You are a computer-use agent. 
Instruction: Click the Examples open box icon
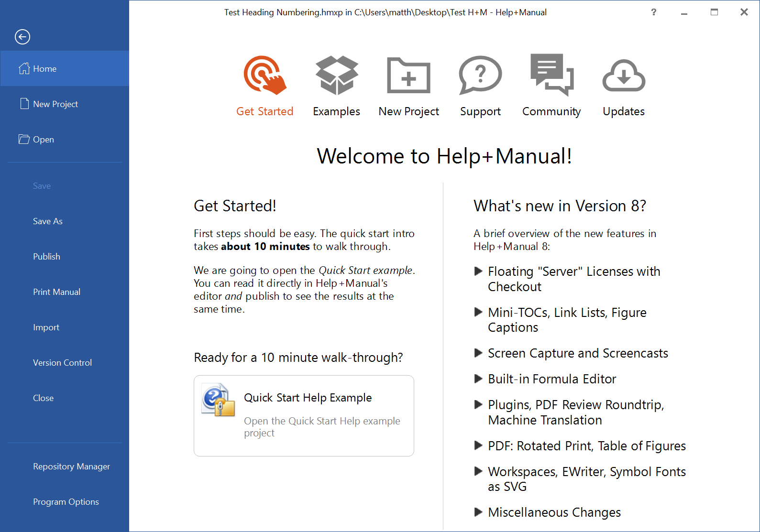click(337, 75)
